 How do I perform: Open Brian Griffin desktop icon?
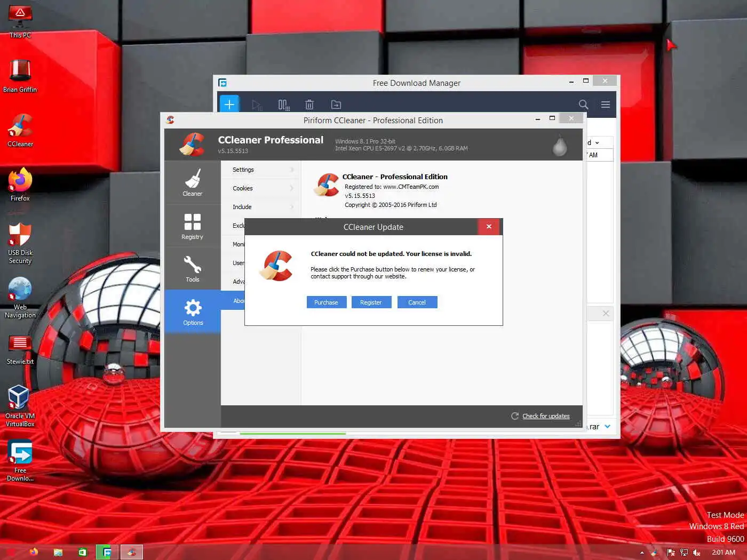(x=20, y=76)
